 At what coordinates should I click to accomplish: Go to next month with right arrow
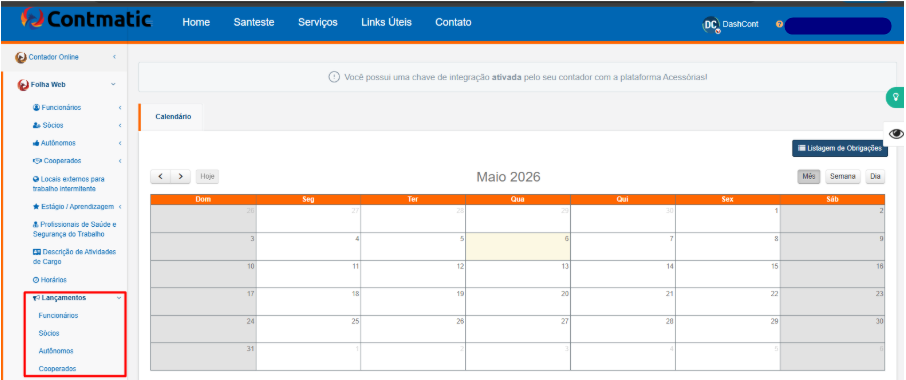tap(181, 177)
